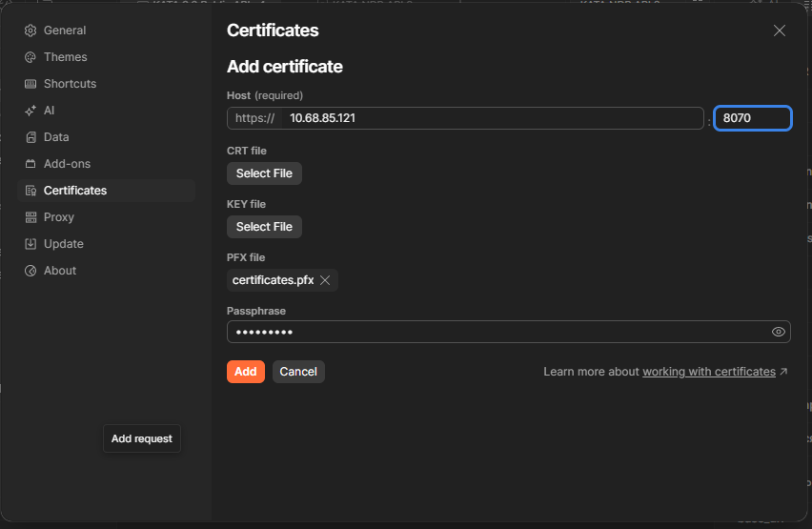This screenshot has height=529, width=812.
Task: Click the AI sparkle icon
Action: tap(30, 111)
